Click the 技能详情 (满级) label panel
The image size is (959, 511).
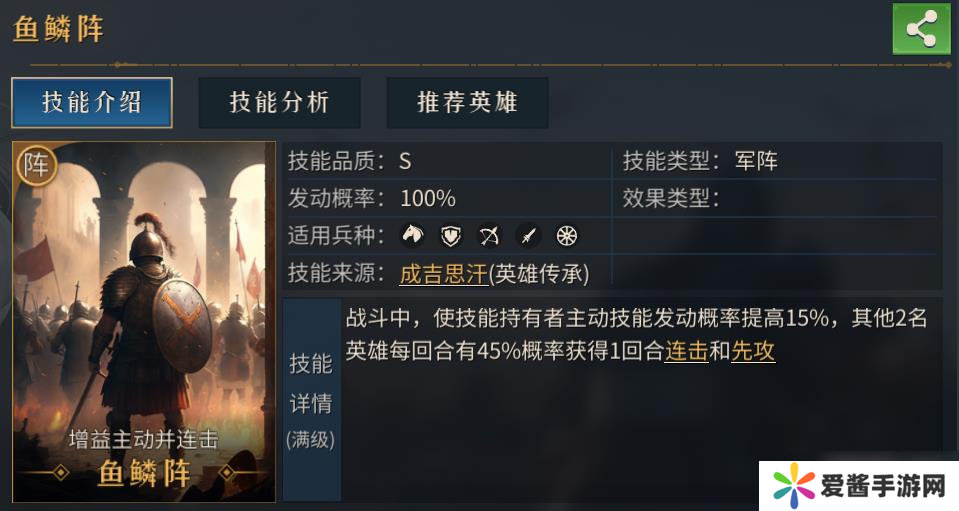(311, 400)
